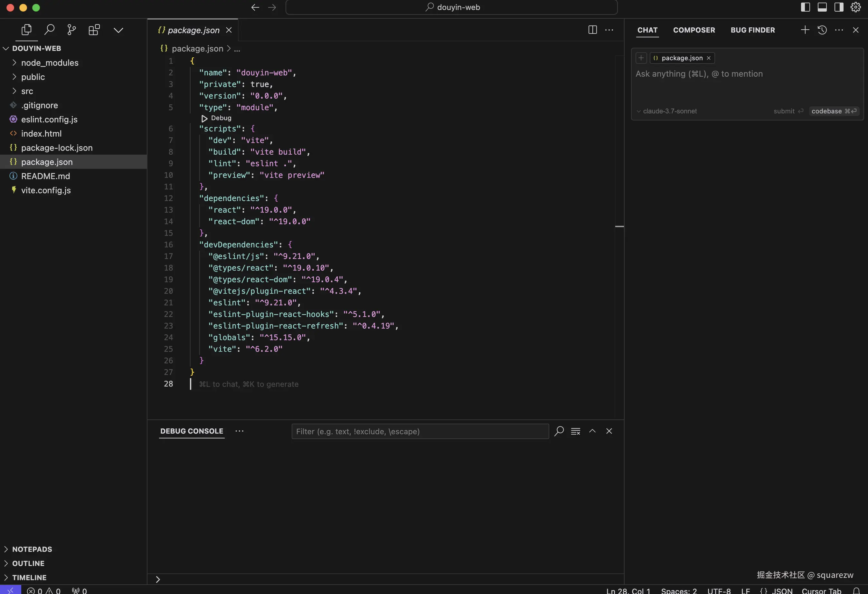Click the editor minimap scrollbar slider

point(619,226)
